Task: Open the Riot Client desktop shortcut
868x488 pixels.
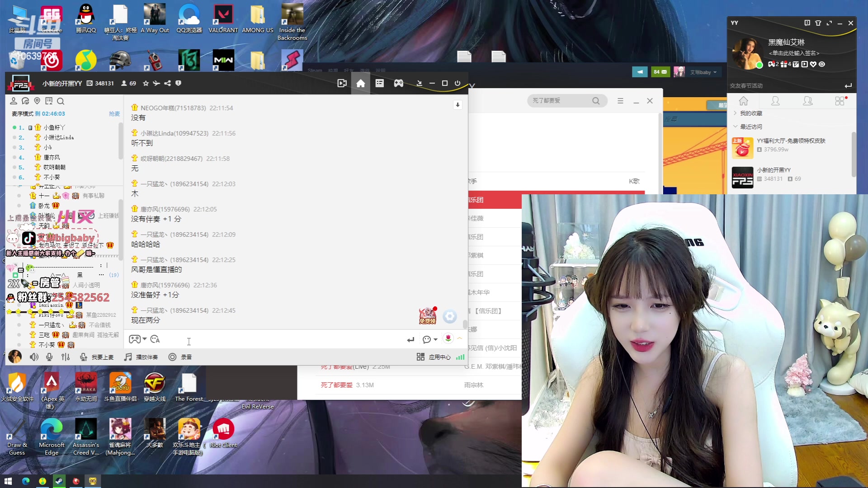Action: (x=223, y=433)
